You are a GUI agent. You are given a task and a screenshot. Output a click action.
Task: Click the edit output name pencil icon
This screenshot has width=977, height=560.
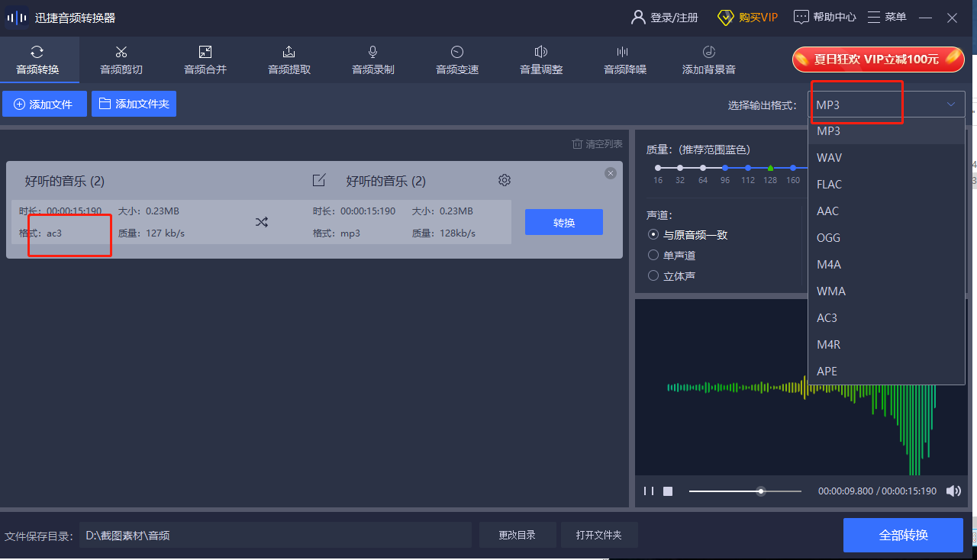(x=319, y=180)
